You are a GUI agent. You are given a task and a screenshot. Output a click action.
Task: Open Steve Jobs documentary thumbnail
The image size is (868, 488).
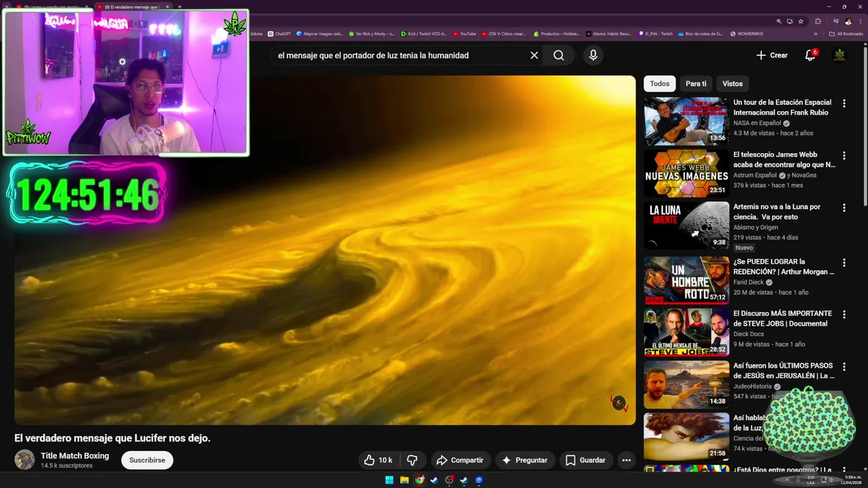click(686, 332)
